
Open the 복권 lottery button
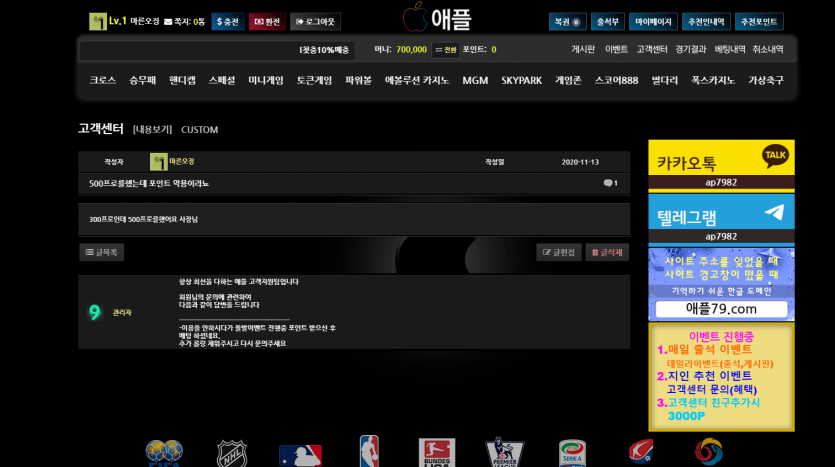point(568,22)
